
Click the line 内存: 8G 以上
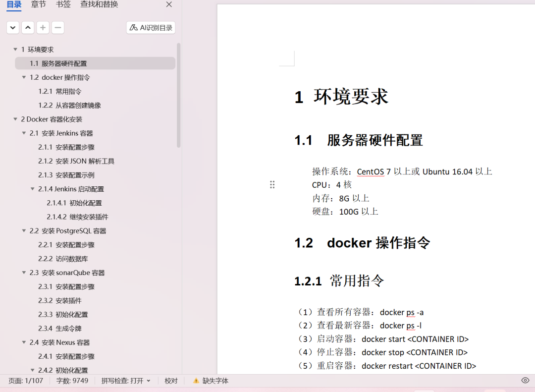pyautogui.click(x=340, y=198)
